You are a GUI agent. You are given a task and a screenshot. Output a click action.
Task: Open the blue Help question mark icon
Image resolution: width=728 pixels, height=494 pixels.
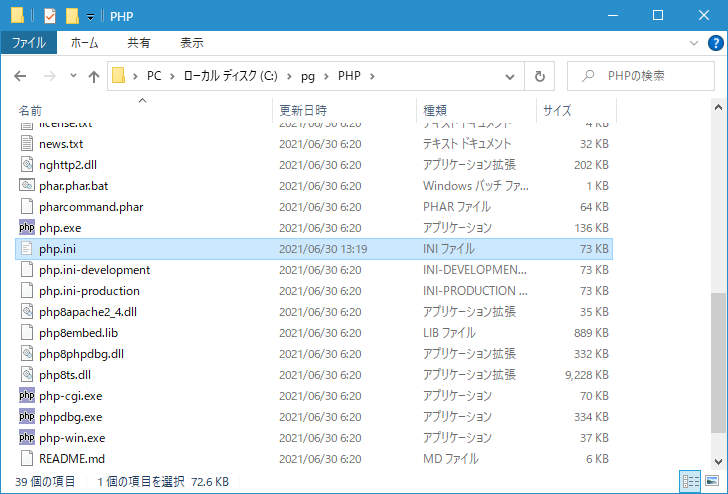click(x=715, y=43)
